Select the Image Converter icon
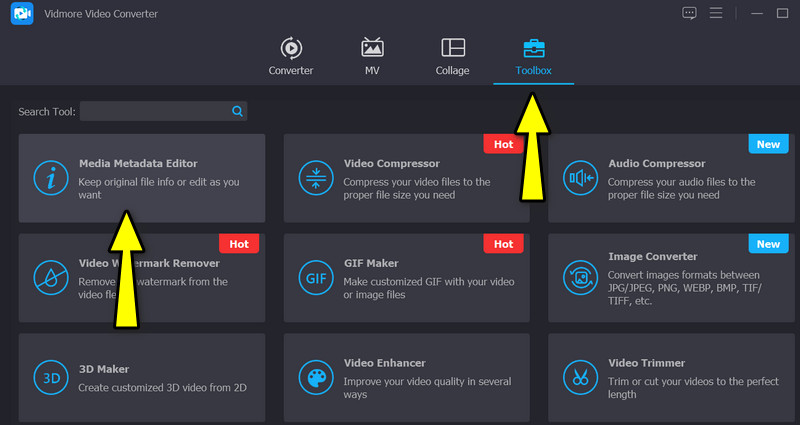 point(580,277)
